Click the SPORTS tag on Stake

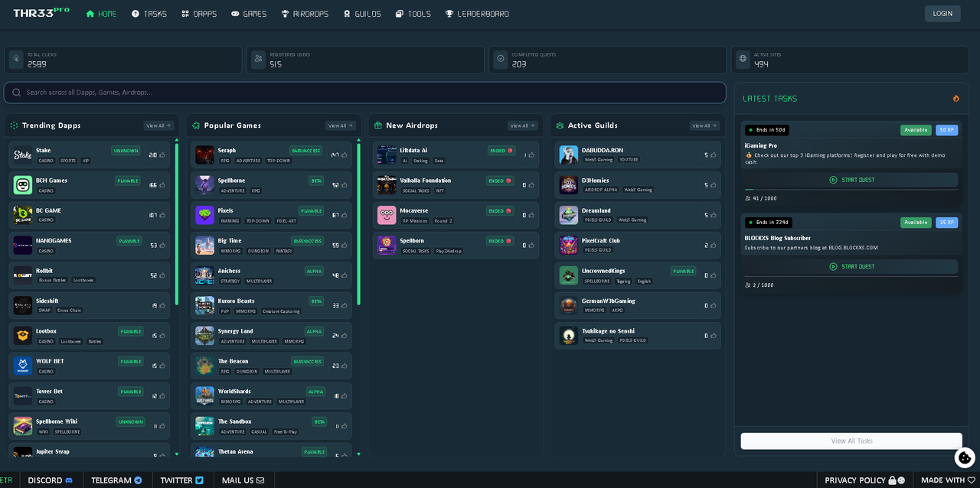68,161
